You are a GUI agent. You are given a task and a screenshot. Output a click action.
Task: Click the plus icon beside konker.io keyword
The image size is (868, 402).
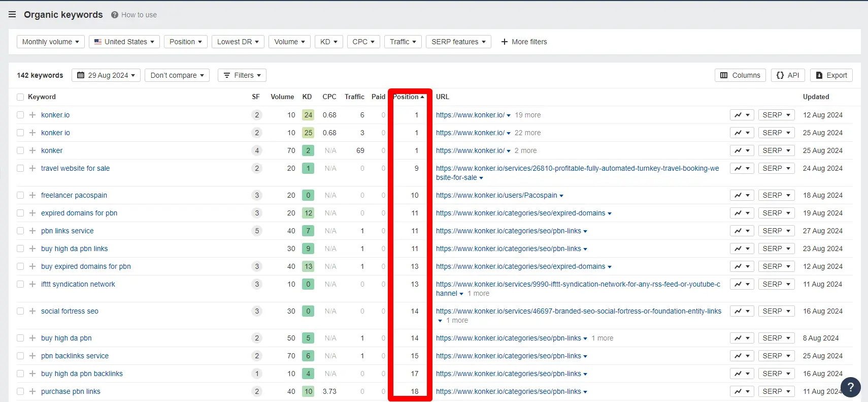tap(32, 115)
